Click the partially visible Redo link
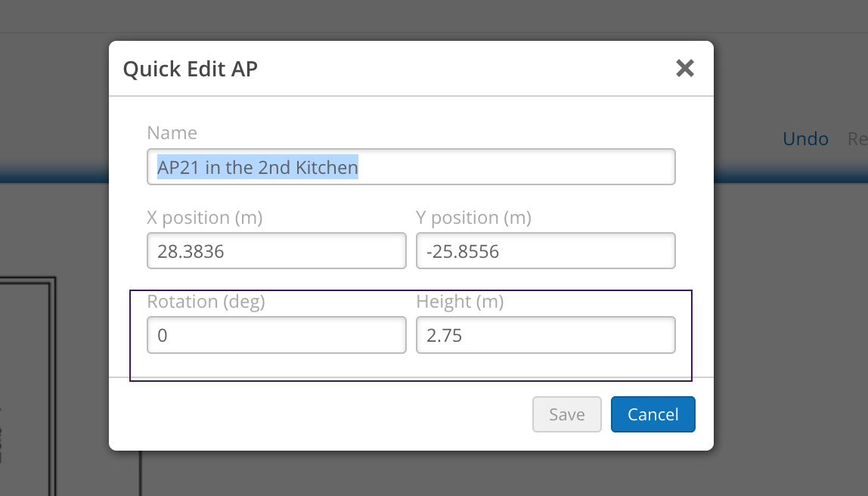The height and width of the screenshot is (496, 868). [x=857, y=139]
